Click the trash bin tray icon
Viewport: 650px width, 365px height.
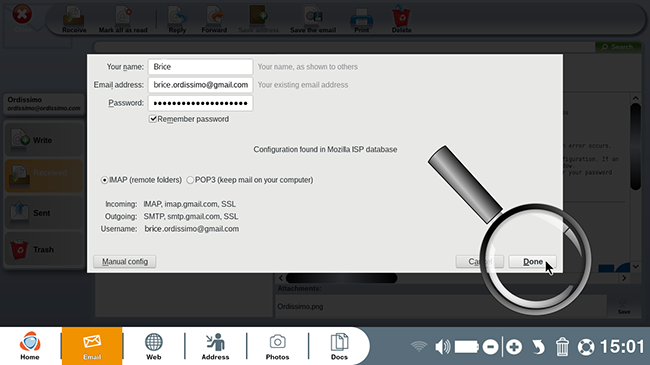[x=562, y=346]
